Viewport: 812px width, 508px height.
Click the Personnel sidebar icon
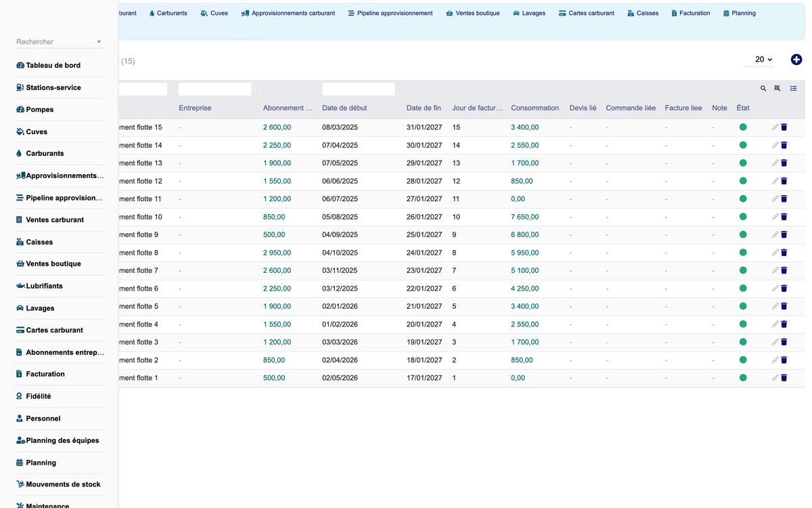(x=20, y=419)
